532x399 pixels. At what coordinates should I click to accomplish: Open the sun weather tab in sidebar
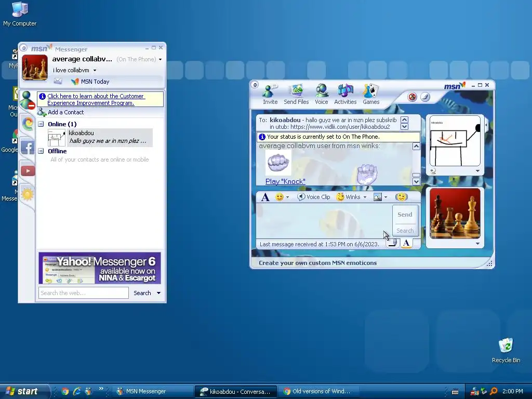pyautogui.click(x=27, y=194)
